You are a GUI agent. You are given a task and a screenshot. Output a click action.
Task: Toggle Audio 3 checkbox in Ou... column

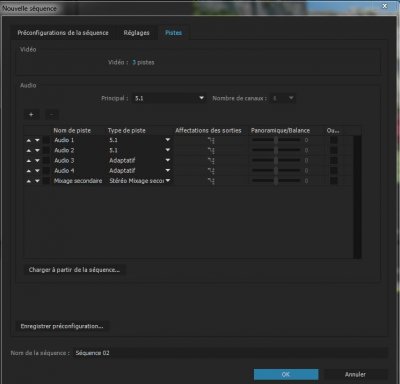[334, 161]
